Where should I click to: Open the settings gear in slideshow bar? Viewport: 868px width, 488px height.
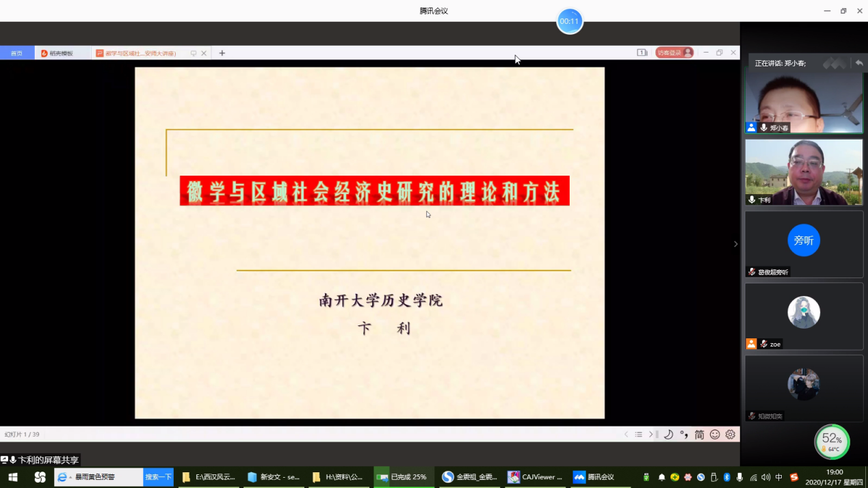click(x=730, y=435)
